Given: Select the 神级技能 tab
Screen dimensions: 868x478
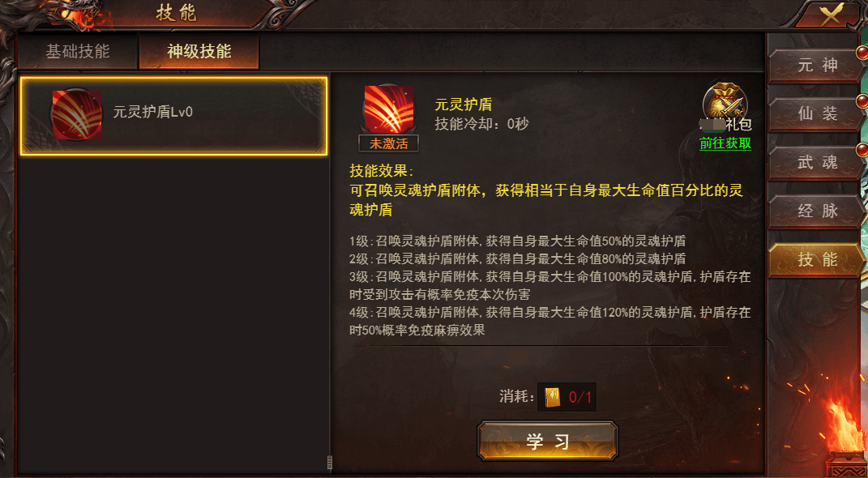Looking at the screenshot, I should tap(199, 52).
